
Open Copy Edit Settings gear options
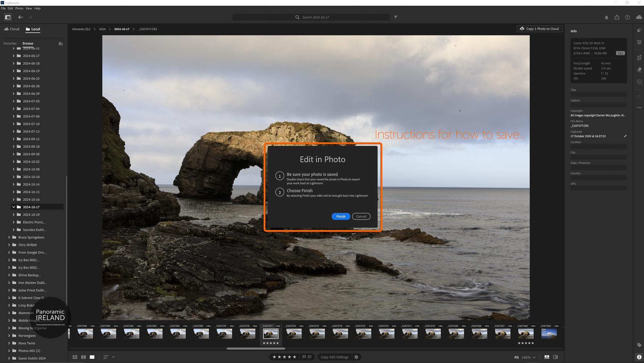[356, 357]
